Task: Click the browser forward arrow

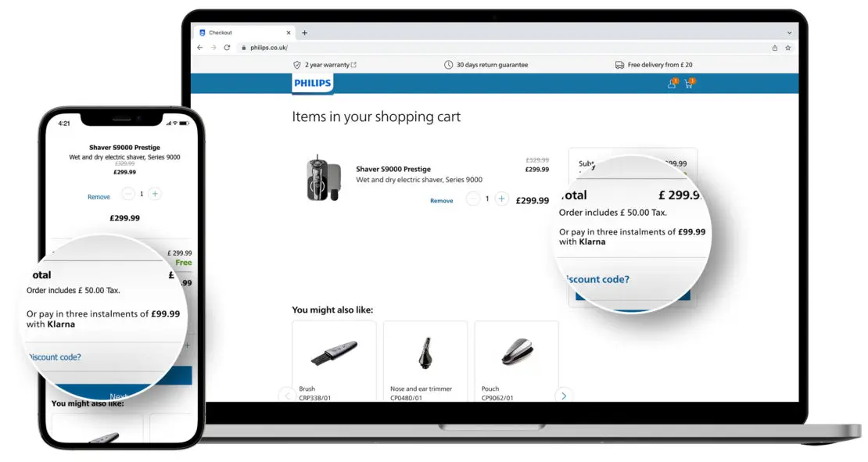Action: coord(213,48)
